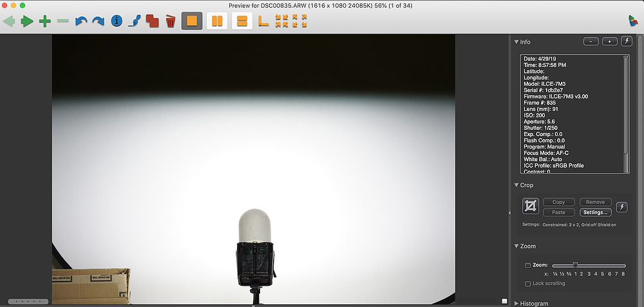Click the 'Time: 8:57:58 PM' info line
Screen dimensions: 644x307
tap(545, 65)
